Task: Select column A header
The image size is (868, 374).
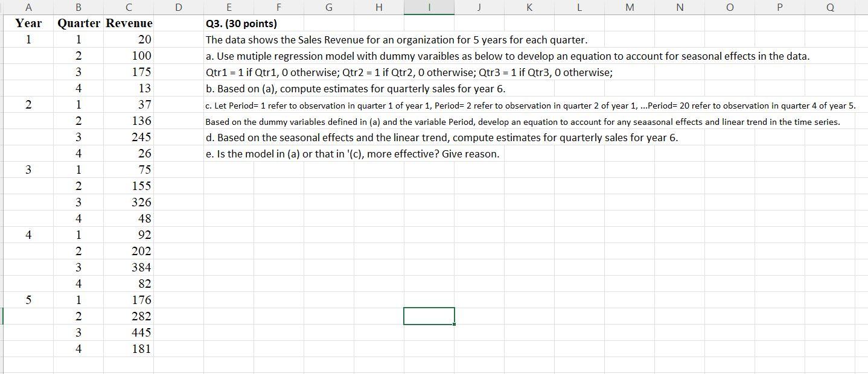Action: [28, 7]
